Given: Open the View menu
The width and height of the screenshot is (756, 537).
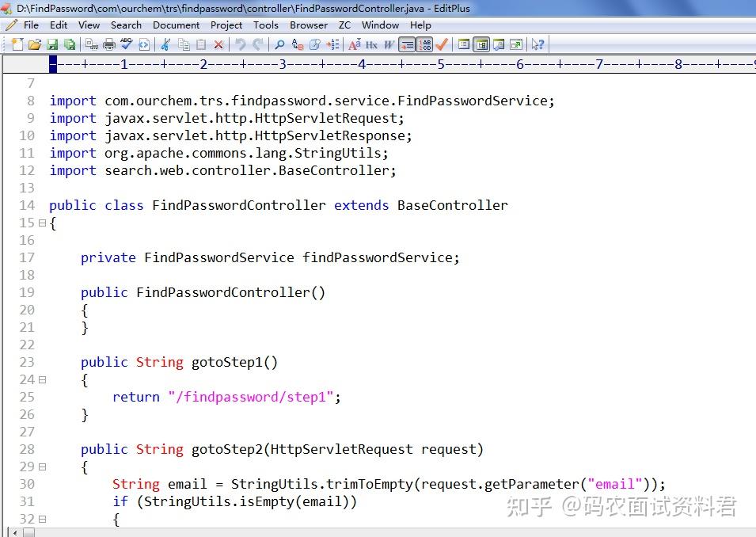Looking at the screenshot, I should coord(89,25).
